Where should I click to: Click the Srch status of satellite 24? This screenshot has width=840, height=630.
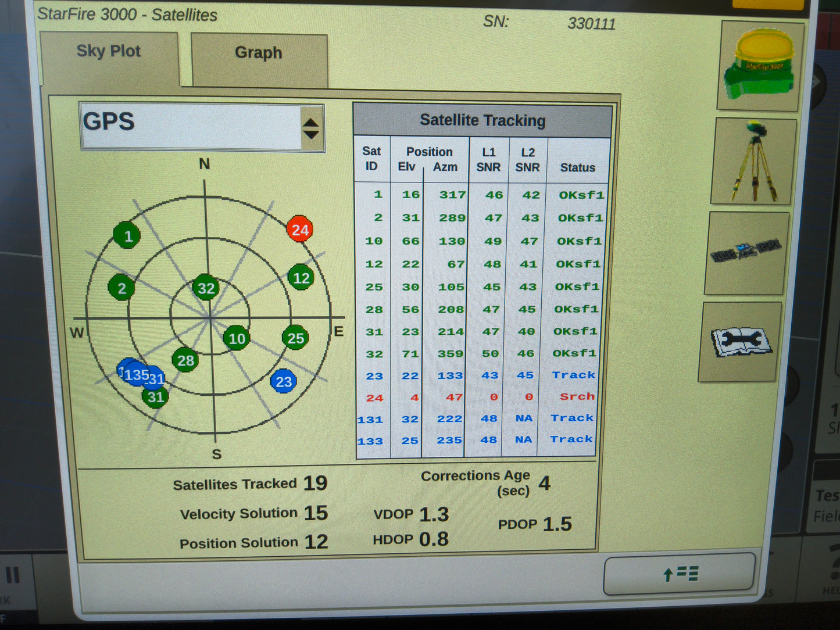click(577, 396)
